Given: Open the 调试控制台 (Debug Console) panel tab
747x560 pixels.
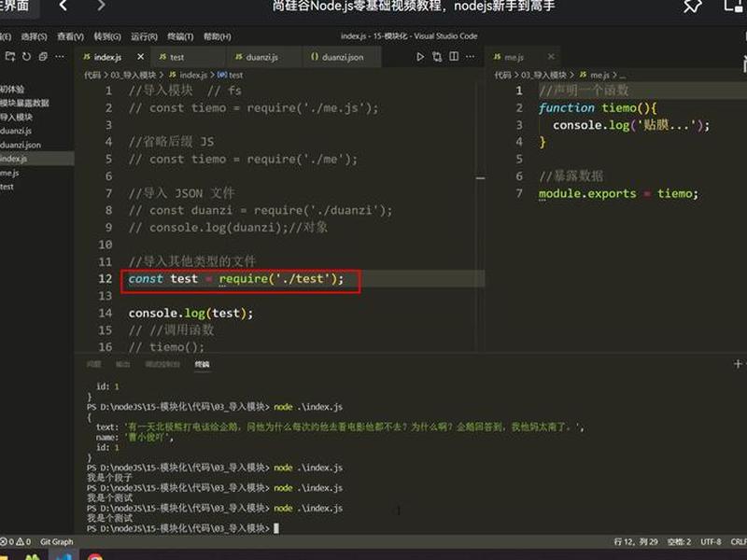Looking at the screenshot, I should [162, 364].
